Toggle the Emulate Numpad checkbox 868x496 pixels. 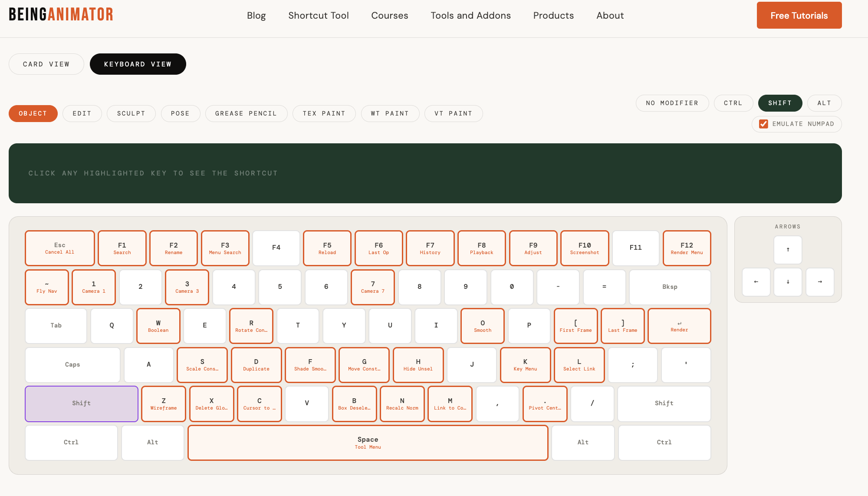click(x=763, y=124)
